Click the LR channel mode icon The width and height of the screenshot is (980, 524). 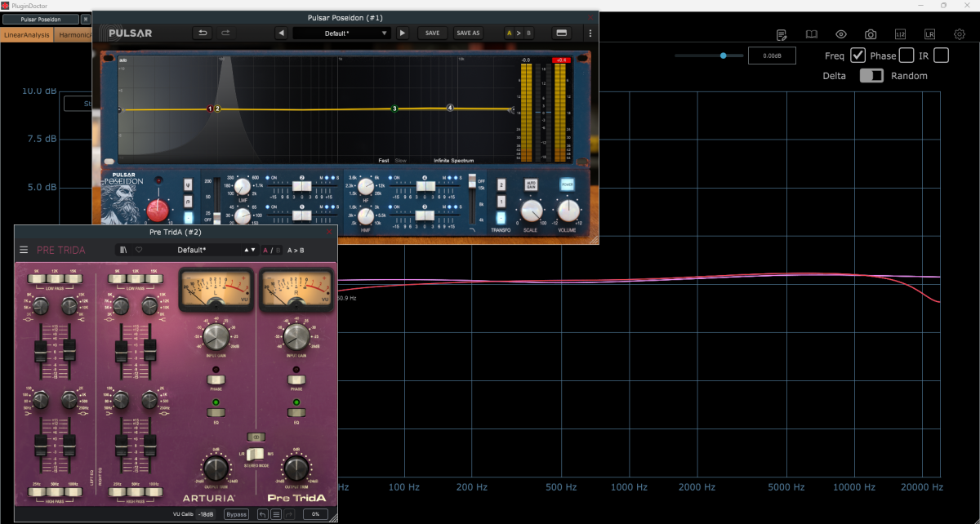[929, 34]
